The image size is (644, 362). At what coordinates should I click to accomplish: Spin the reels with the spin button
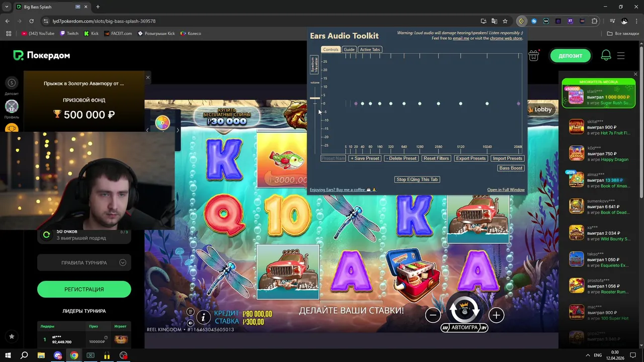tap(464, 309)
